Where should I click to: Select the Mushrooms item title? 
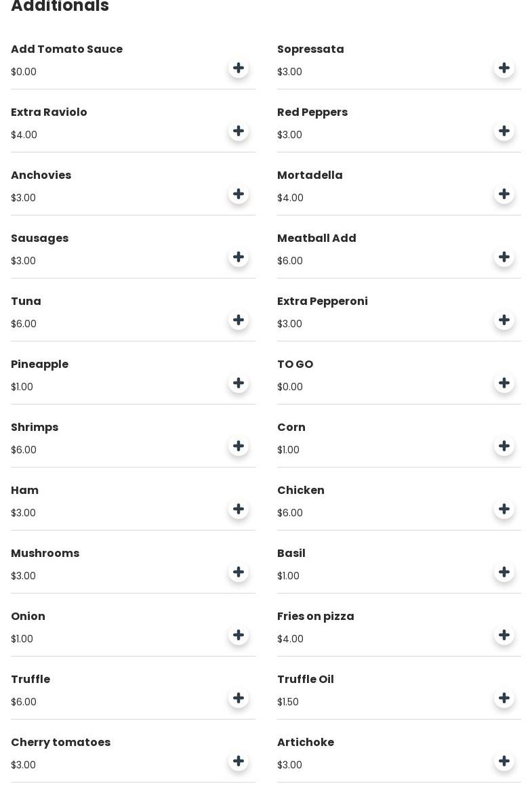point(45,554)
